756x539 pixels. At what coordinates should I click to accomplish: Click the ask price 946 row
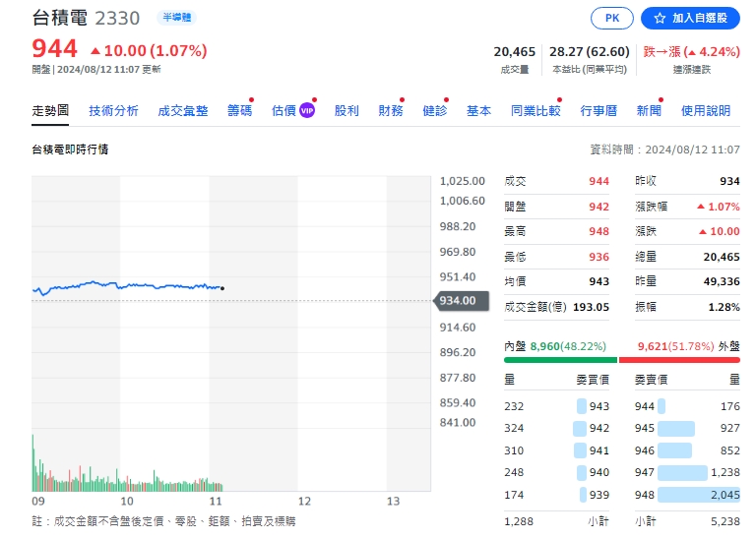click(x=687, y=450)
